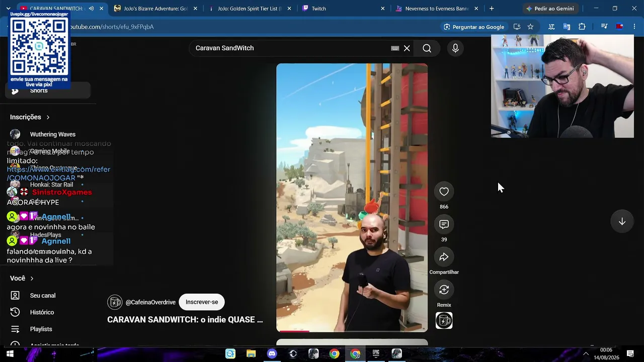Open the Windows notification center
The height and width of the screenshot is (362, 644).
630,354
